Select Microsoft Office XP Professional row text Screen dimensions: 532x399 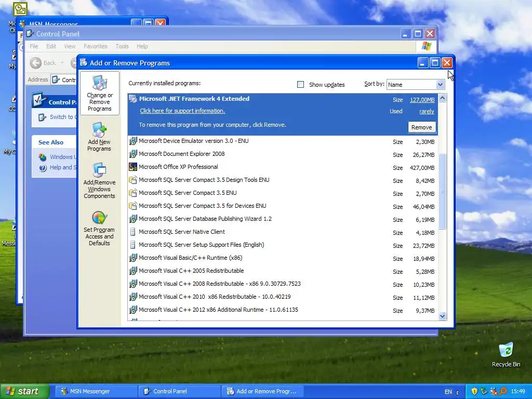coord(178,167)
